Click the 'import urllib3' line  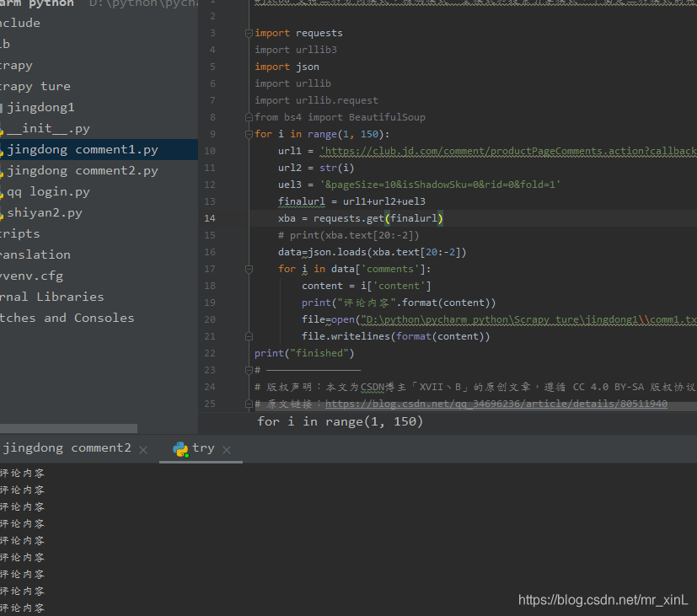click(x=296, y=50)
